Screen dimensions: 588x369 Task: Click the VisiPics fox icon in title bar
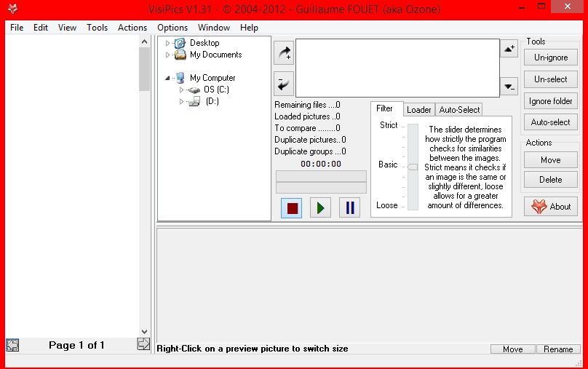point(12,9)
